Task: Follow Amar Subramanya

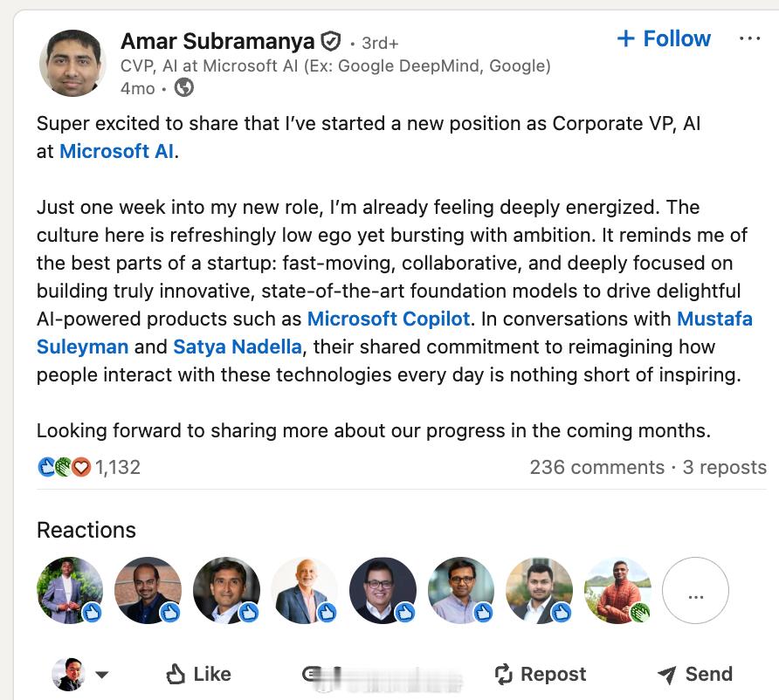Action: click(664, 39)
